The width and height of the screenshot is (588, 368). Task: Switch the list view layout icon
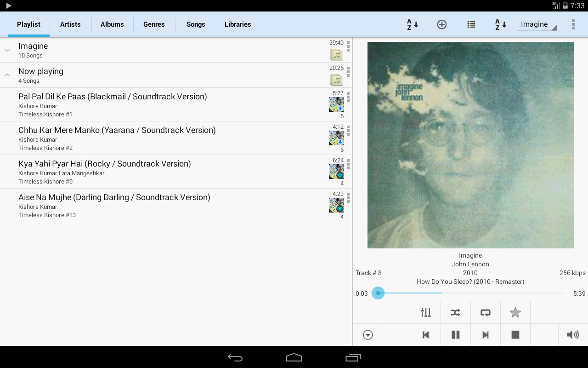pos(471,24)
